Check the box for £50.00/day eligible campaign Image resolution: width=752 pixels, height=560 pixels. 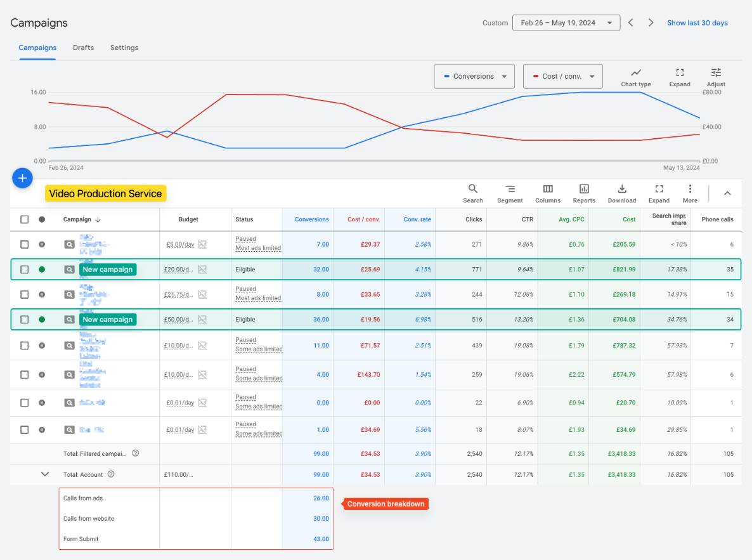(25, 319)
